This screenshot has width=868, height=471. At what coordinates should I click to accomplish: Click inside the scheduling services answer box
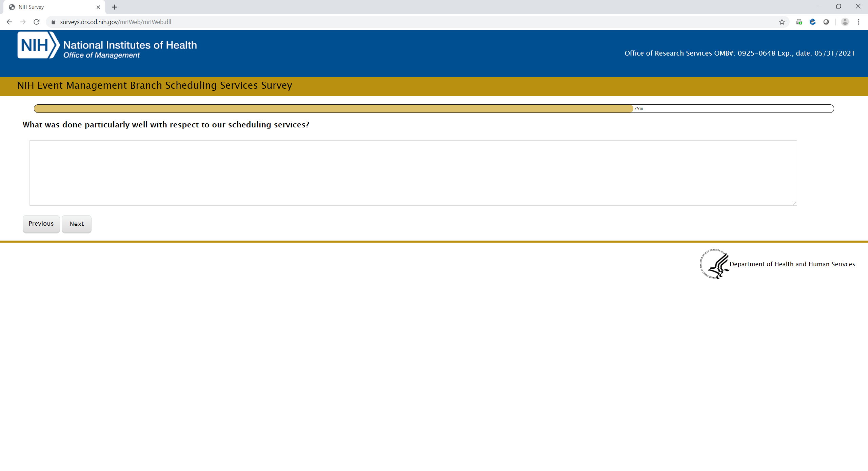413,173
